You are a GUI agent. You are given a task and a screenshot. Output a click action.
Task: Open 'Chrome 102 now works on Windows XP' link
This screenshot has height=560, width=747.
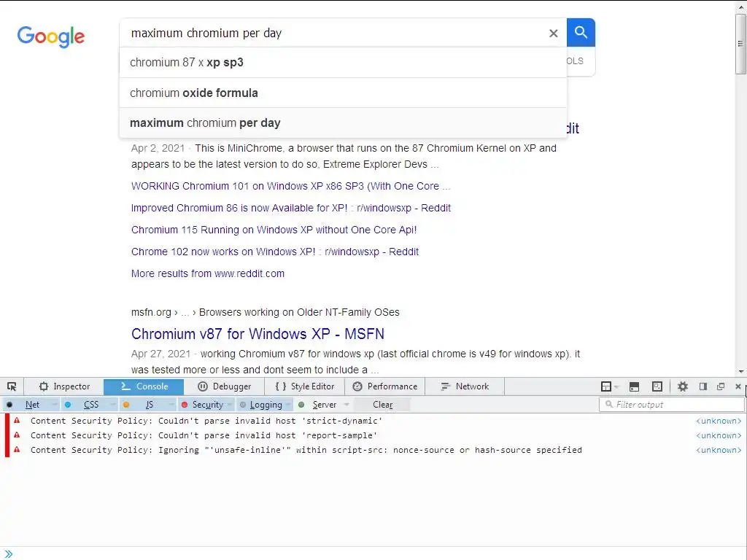tap(275, 252)
